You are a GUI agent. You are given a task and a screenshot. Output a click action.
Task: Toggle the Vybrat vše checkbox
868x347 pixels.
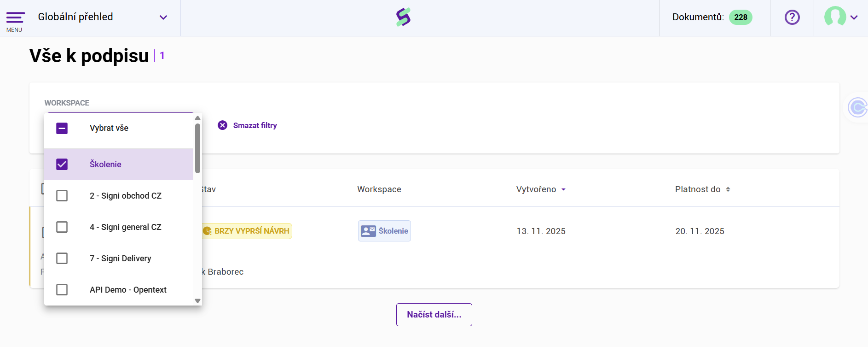pos(62,128)
